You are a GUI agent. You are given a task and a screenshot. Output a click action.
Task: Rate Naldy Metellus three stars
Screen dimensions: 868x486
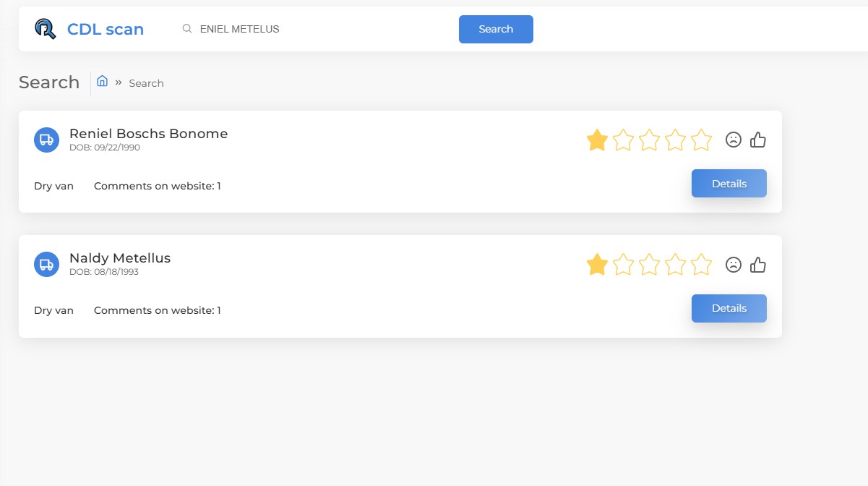pyautogui.click(x=649, y=265)
